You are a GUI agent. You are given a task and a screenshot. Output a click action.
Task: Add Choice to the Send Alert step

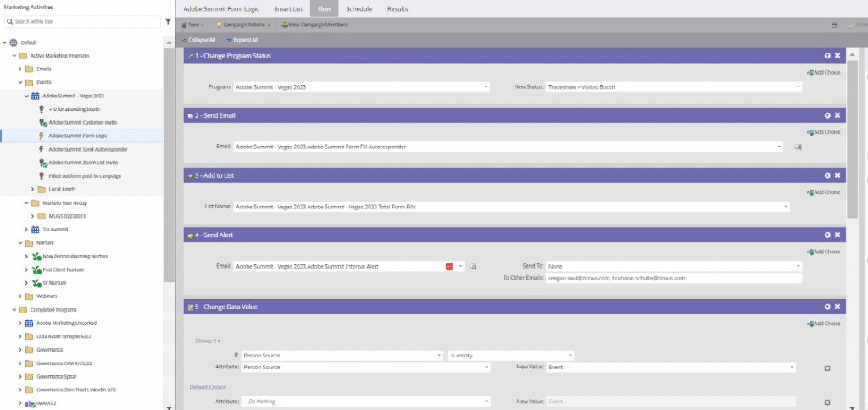coord(823,252)
